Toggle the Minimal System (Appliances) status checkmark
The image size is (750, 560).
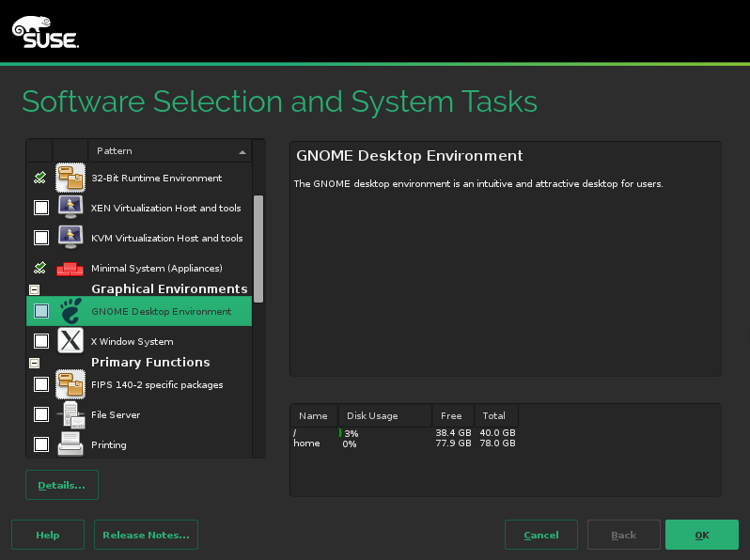coord(40,268)
